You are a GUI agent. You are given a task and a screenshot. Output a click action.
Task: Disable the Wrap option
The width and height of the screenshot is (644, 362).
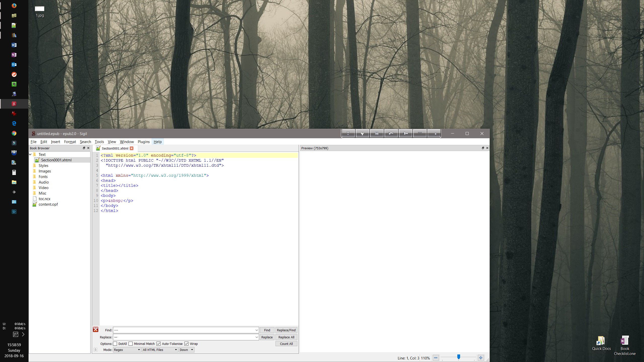[x=186, y=344]
